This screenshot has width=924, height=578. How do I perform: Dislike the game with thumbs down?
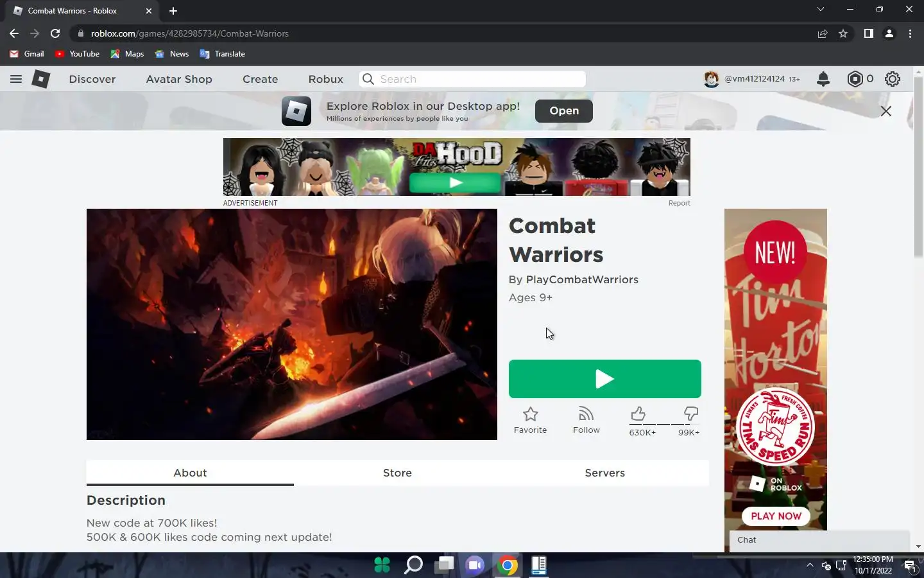(x=691, y=414)
